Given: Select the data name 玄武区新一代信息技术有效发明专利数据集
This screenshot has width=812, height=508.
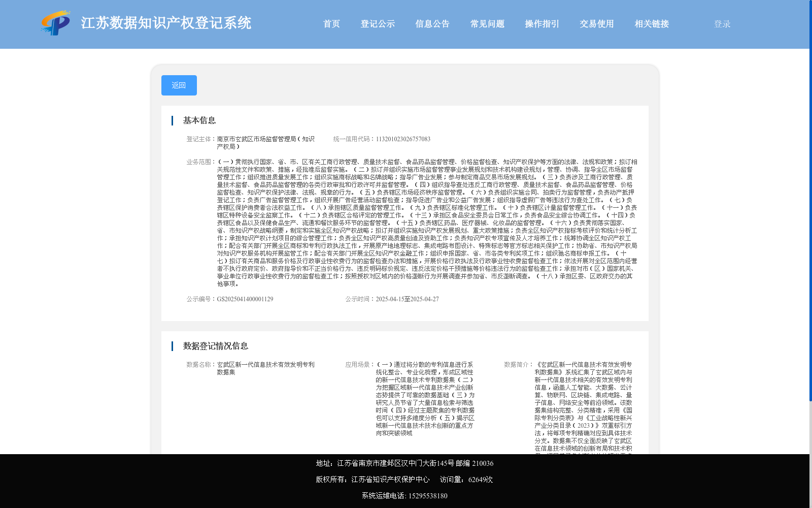Looking at the screenshot, I should (x=265, y=368).
